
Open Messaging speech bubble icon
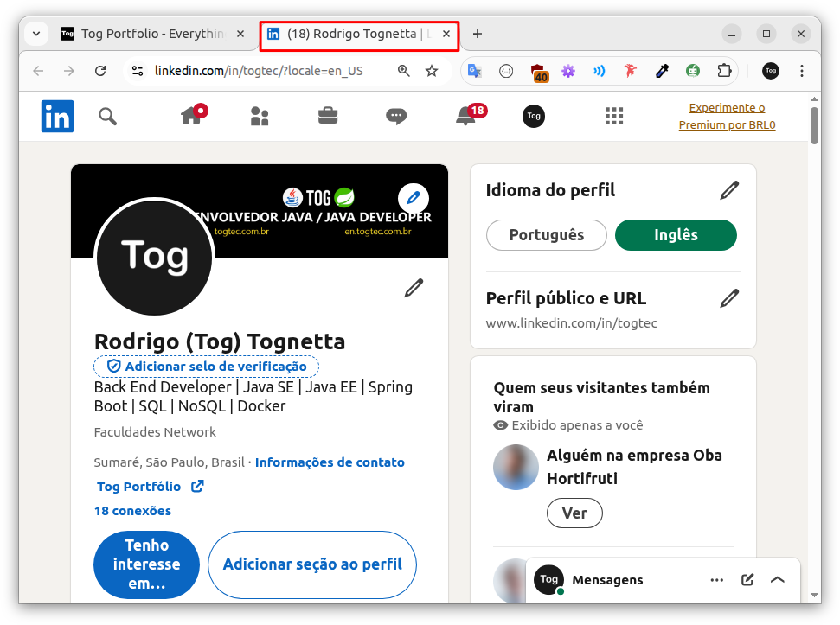(x=396, y=116)
